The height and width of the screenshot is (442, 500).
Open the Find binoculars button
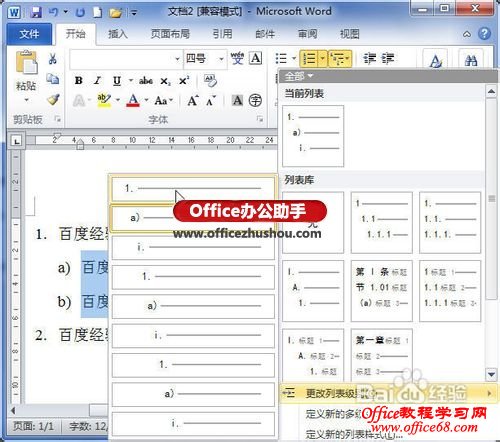coord(471,60)
